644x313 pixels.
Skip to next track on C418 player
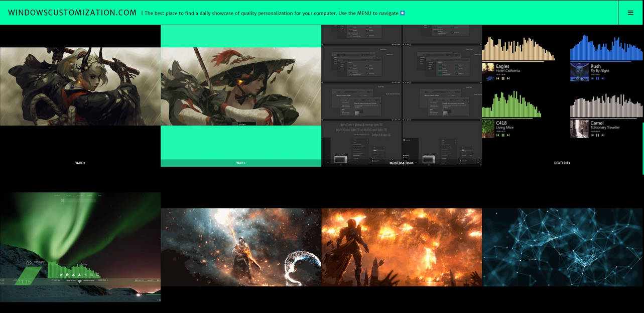pos(508,135)
